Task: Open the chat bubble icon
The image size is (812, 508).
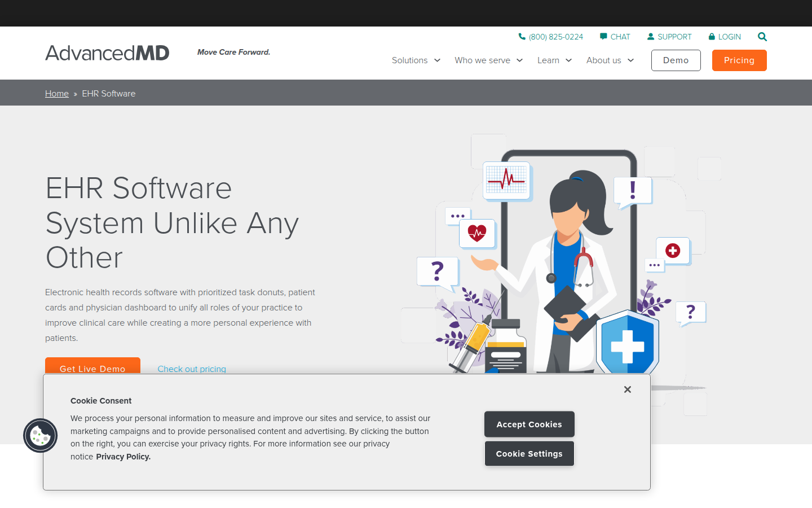Action: [603, 37]
